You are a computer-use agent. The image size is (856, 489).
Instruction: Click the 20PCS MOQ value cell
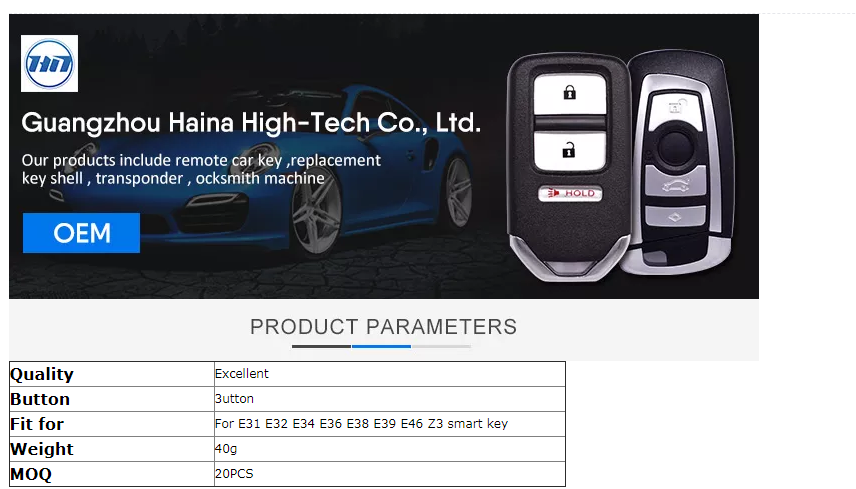coord(390,474)
